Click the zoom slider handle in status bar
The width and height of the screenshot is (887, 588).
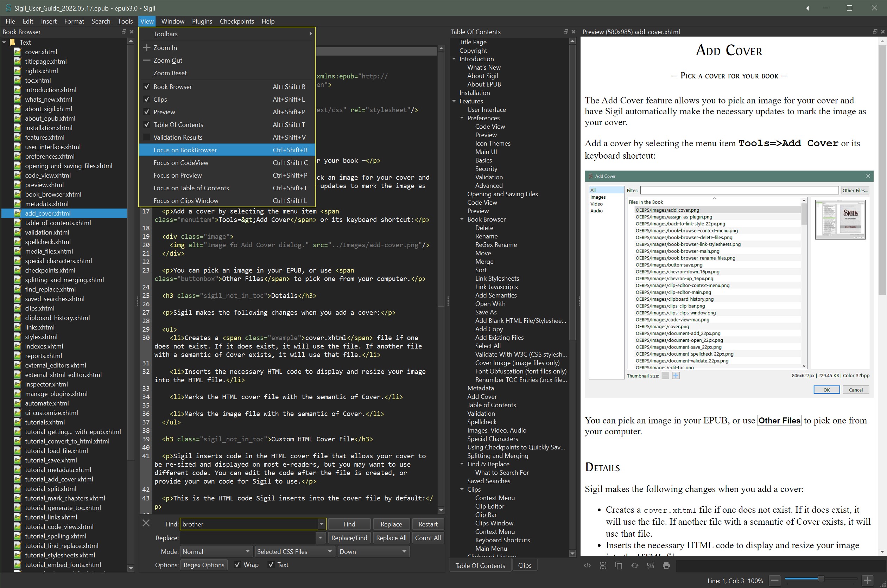tap(821, 579)
